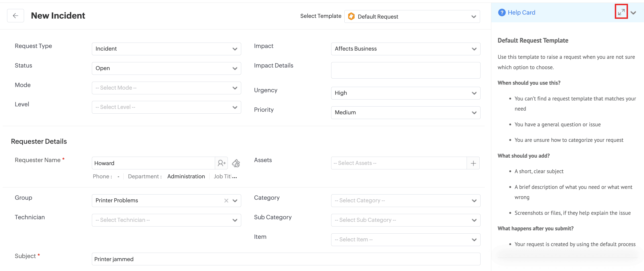This screenshot has height=271, width=644.
Task: Open the Select Mode dropdown
Action: [166, 88]
